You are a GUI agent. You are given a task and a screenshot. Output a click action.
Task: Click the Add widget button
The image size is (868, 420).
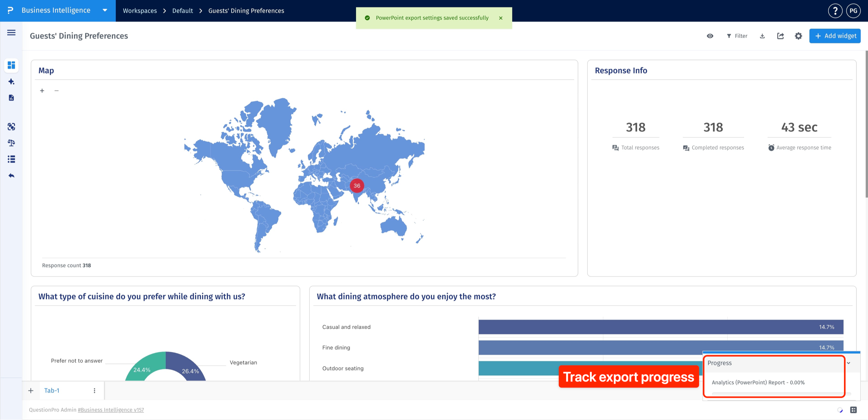(835, 36)
